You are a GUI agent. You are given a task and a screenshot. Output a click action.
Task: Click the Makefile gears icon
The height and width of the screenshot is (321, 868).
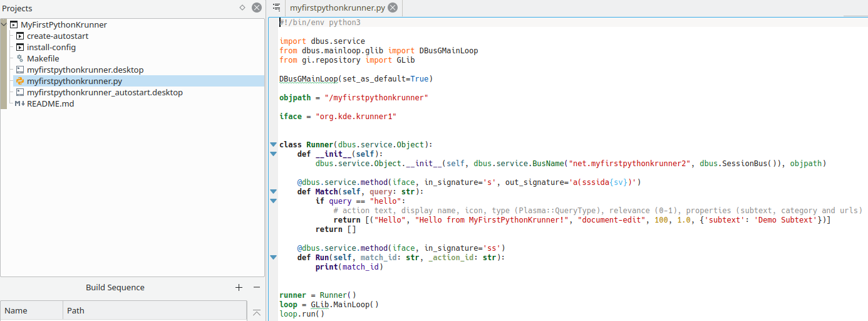pos(20,59)
